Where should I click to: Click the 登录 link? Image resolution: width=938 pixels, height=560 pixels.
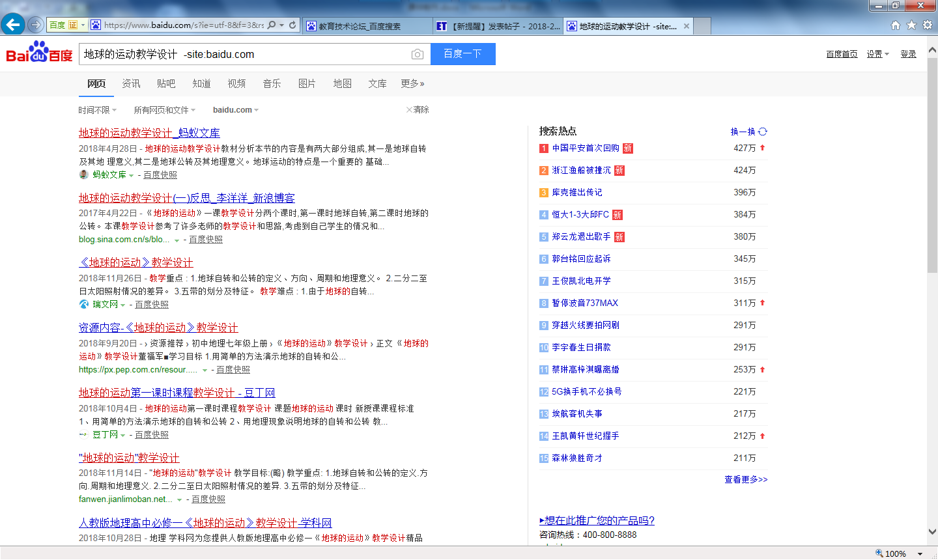[x=909, y=54]
